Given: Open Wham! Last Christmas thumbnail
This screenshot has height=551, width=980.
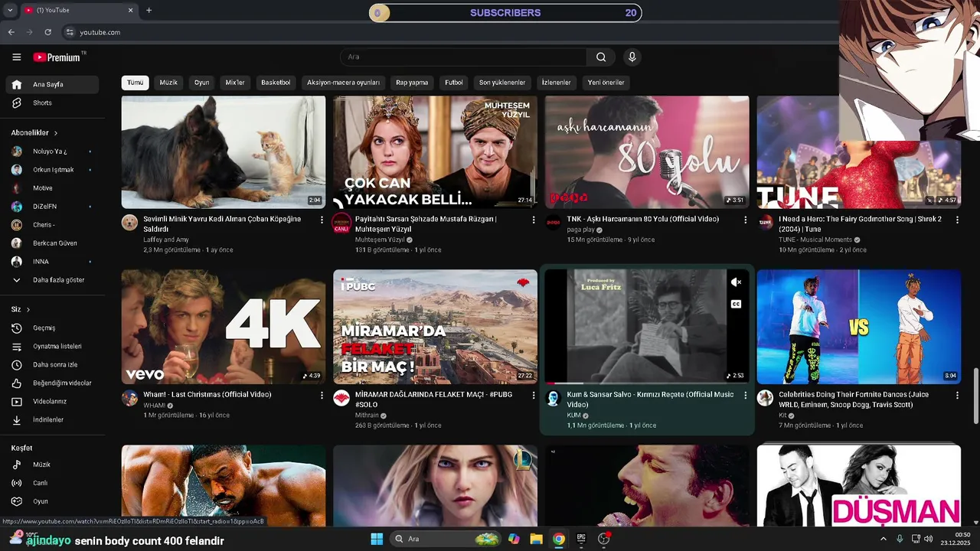Looking at the screenshot, I should coord(224,327).
